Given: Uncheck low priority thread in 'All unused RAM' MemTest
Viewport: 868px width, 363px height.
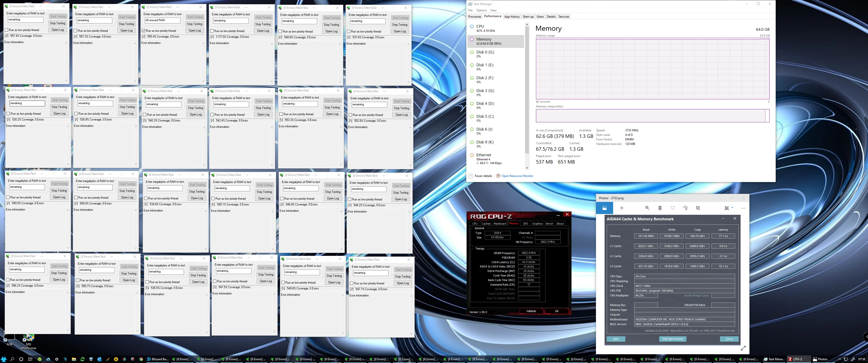Looking at the screenshot, I should pyautogui.click(x=144, y=31).
